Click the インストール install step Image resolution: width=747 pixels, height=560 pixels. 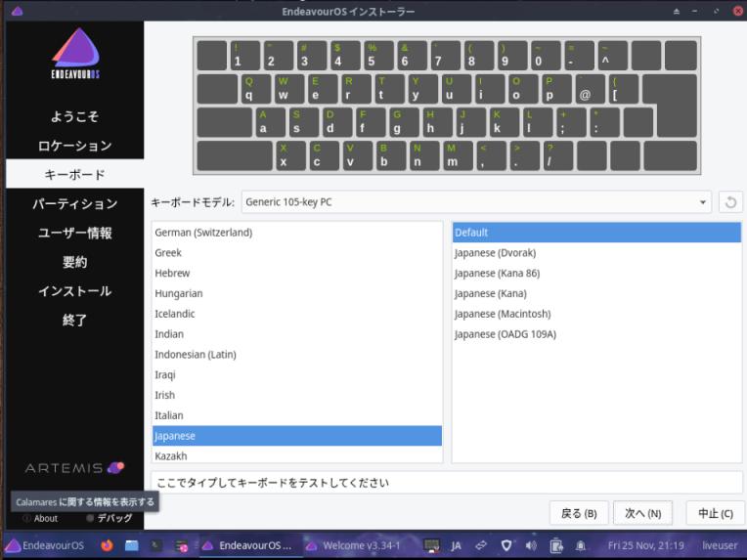[74, 291]
